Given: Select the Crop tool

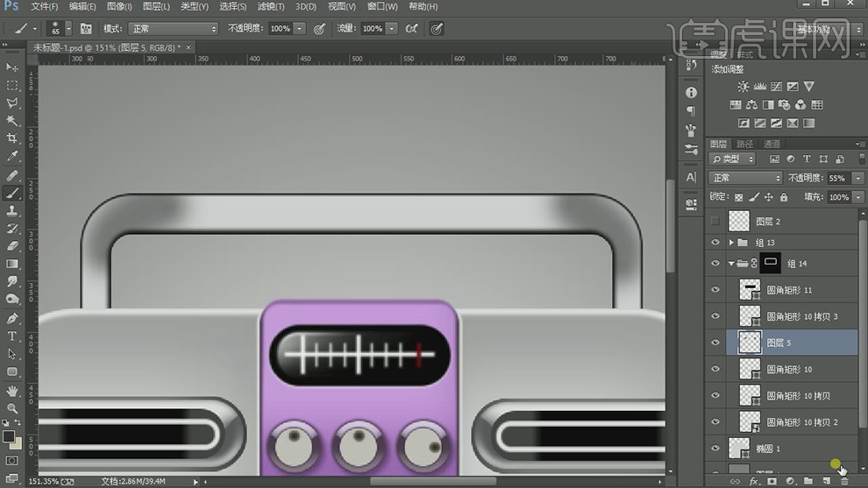Looking at the screenshot, I should (x=11, y=138).
